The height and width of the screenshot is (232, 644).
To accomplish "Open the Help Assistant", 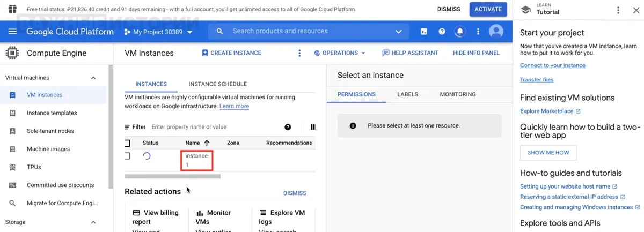I will [410, 53].
